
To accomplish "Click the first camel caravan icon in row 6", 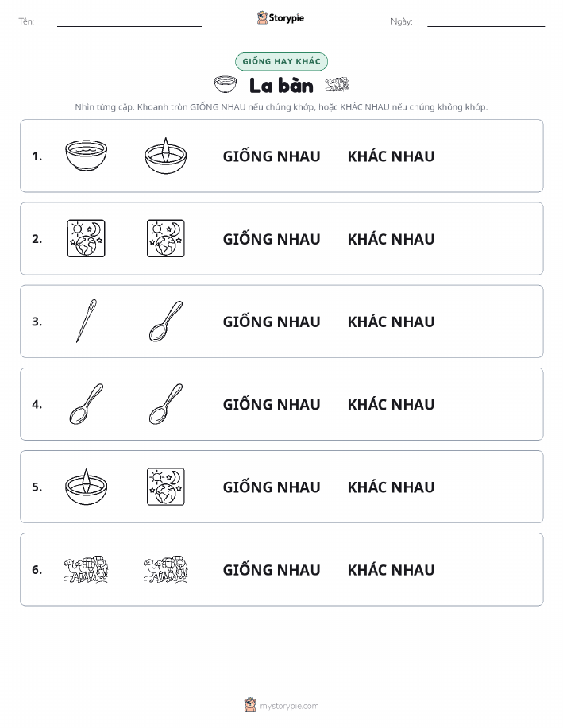I will 87,569.
